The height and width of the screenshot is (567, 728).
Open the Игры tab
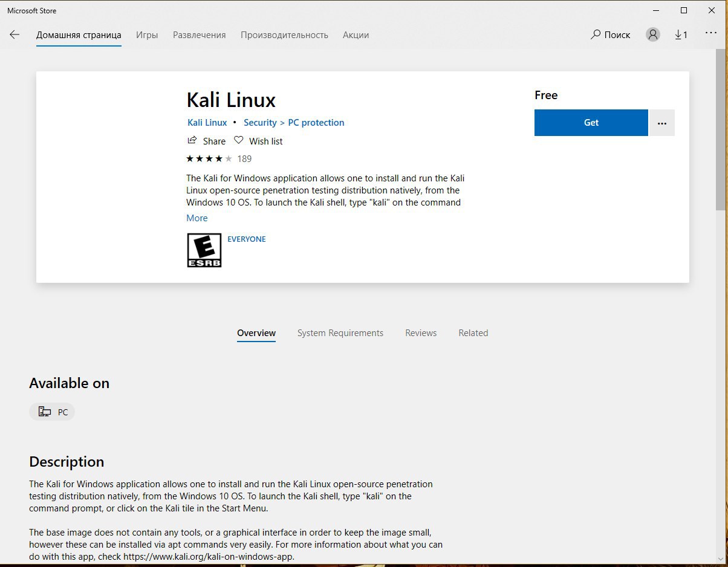click(x=147, y=35)
